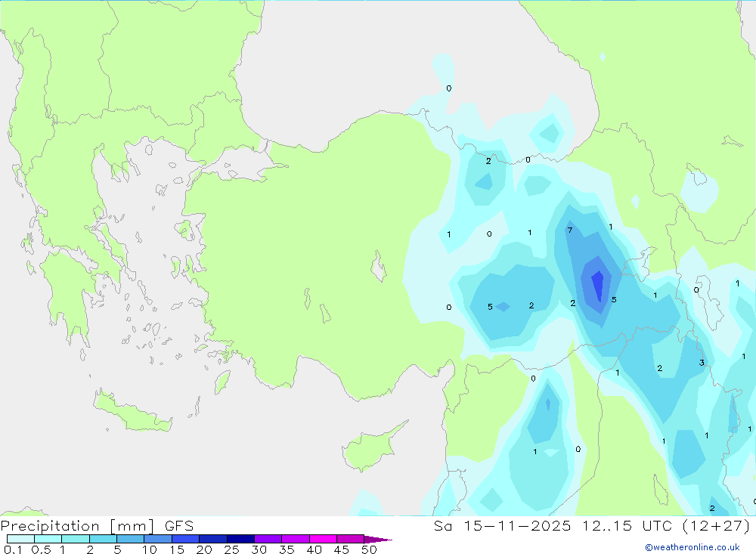Click the date 'Sa 15-11-2025' text

503,525
